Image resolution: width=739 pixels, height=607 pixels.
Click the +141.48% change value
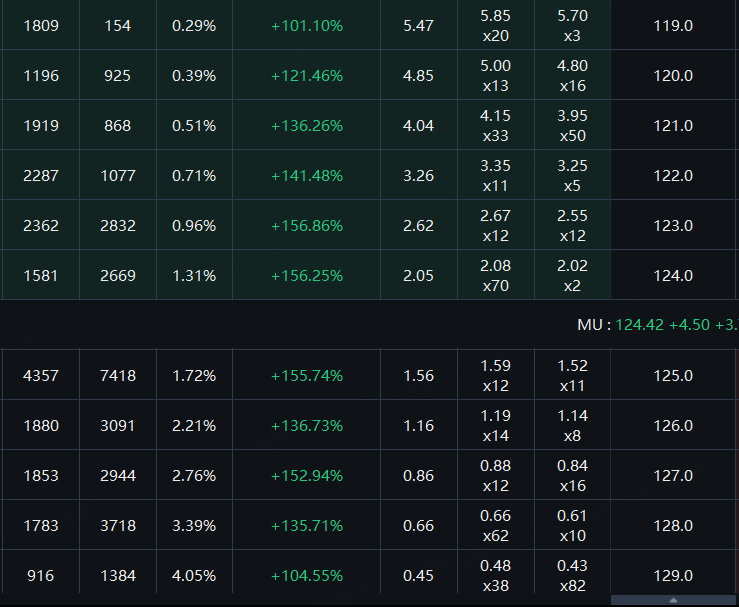coord(306,176)
